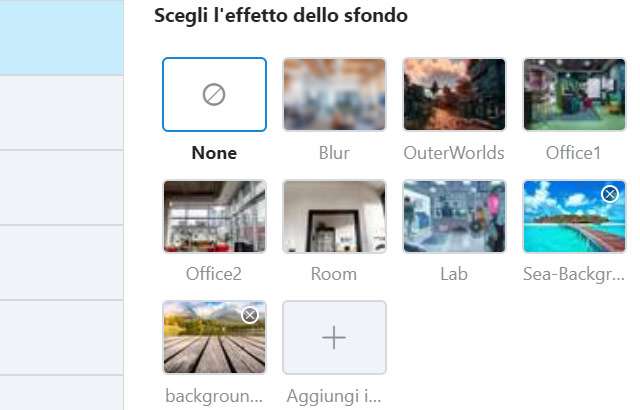Click the Office1 label text
Image resolution: width=640 pixels, height=410 pixels.
pos(574,153)
